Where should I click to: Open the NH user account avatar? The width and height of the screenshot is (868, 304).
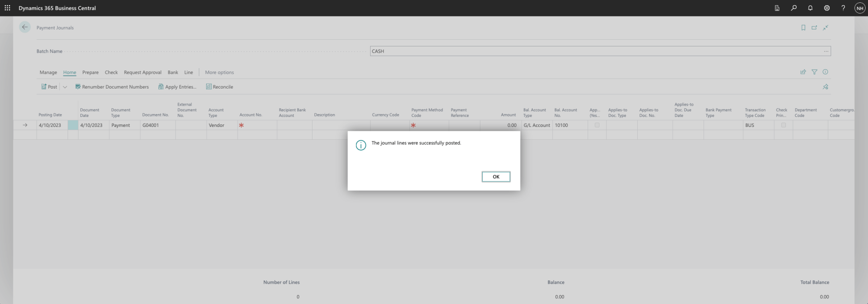pyautogui.click(x=859, y=8)
